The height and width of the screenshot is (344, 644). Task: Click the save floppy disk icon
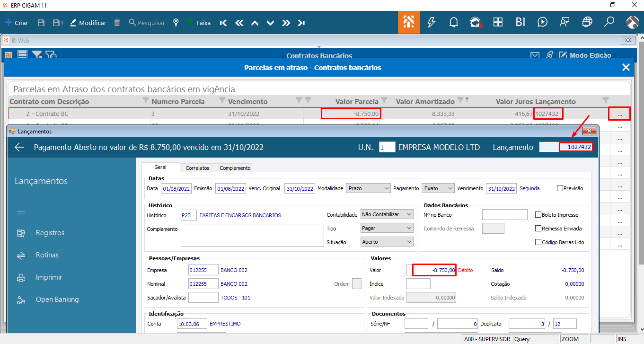pyautogui.click(x=41, y=23)
